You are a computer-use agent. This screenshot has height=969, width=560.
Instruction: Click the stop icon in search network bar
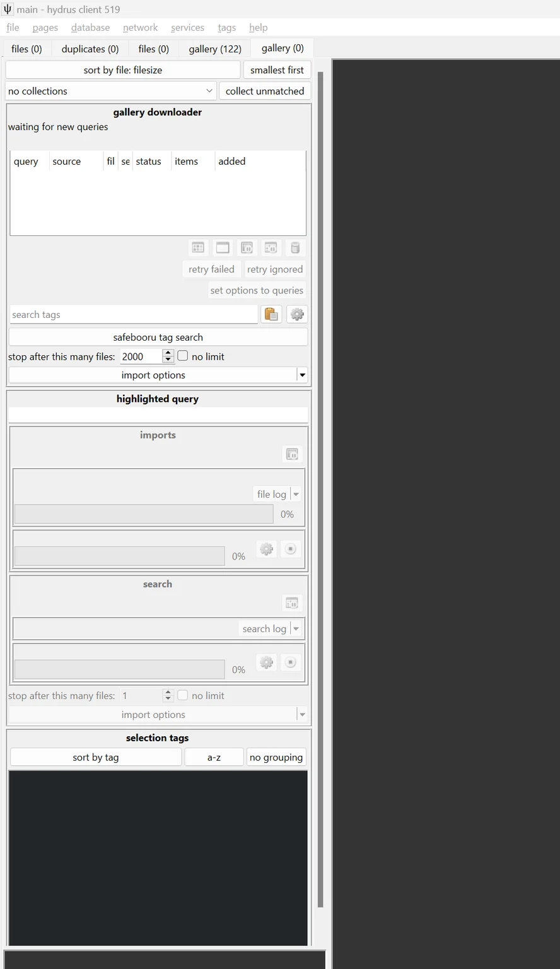pyautogui.click(x=290, y=662)
